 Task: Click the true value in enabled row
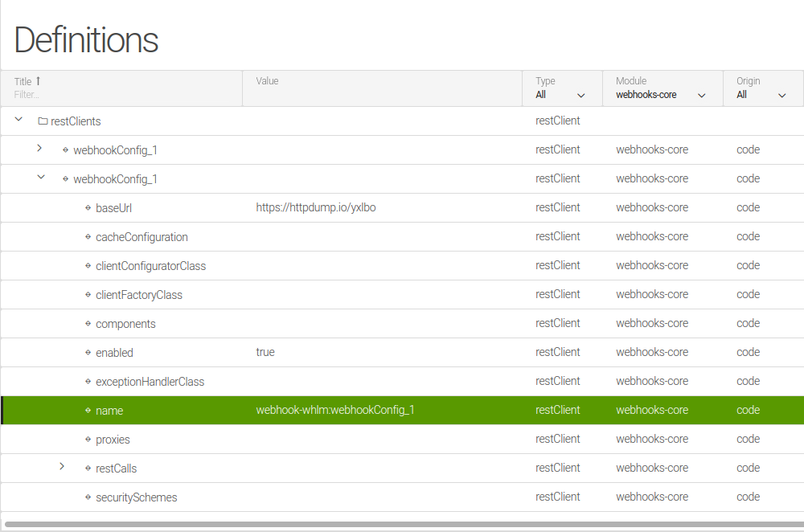pos(265,352)
